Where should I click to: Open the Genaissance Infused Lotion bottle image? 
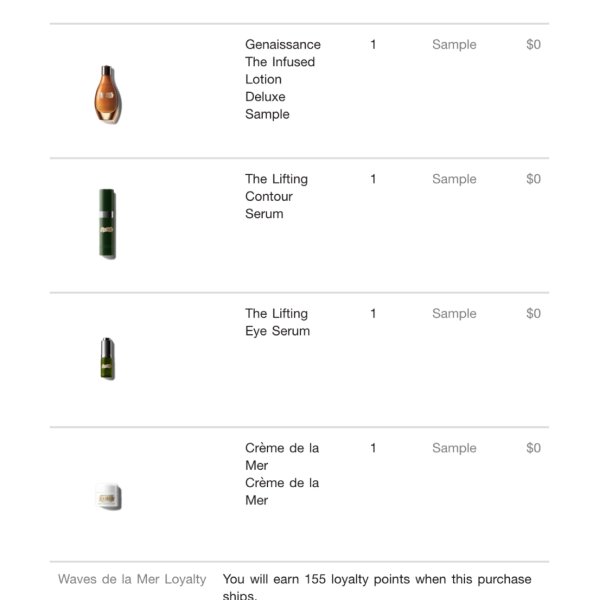(x=108, y=94)
